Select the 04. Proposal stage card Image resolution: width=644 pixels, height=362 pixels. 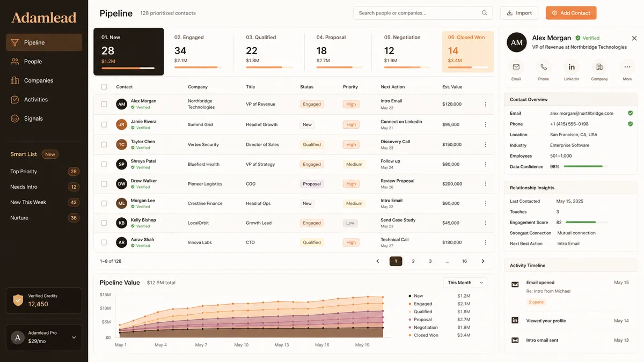pos(340,51)
